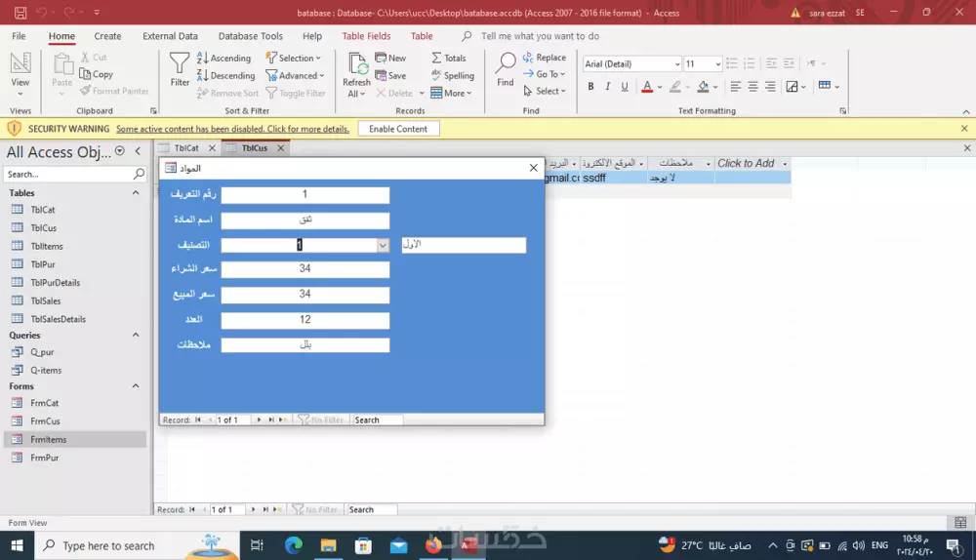The height and width of the screenshot is (560, 976).
Task: Expand the More records menu
Action: tap(451, 93)
